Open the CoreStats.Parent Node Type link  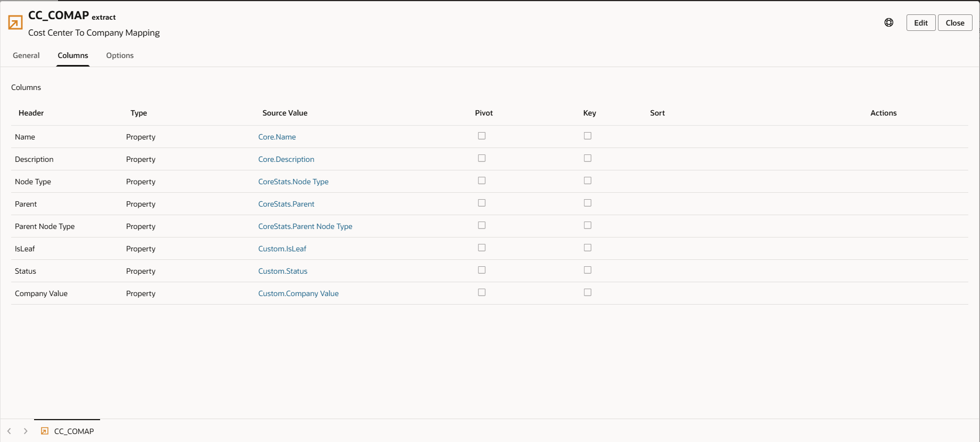(305, 226)
